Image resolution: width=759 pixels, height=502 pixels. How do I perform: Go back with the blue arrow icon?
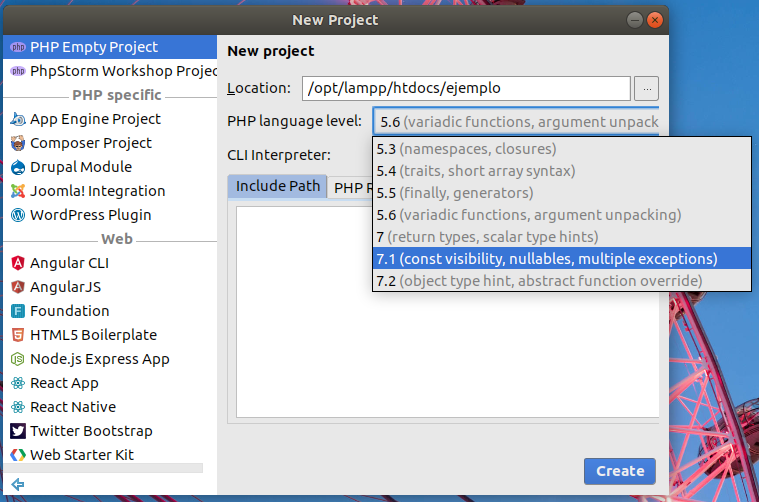tap(18, 484)
